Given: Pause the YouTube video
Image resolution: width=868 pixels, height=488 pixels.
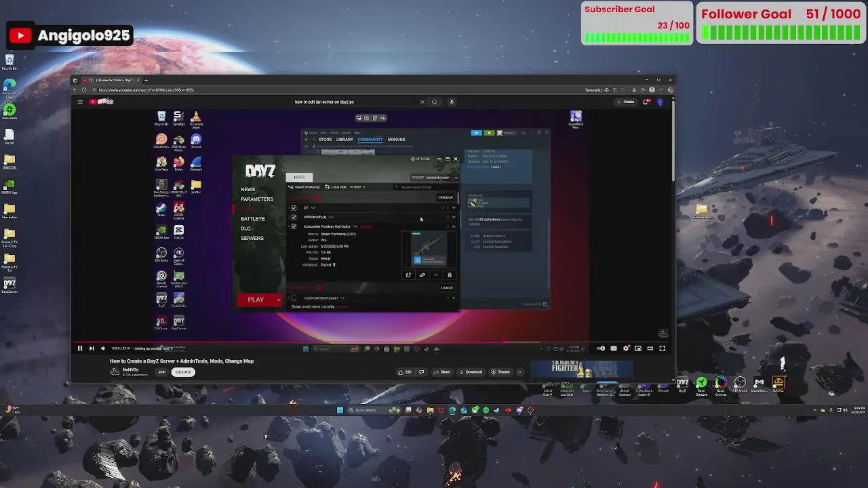Looking at the screenshot, I should click(79, 348).
